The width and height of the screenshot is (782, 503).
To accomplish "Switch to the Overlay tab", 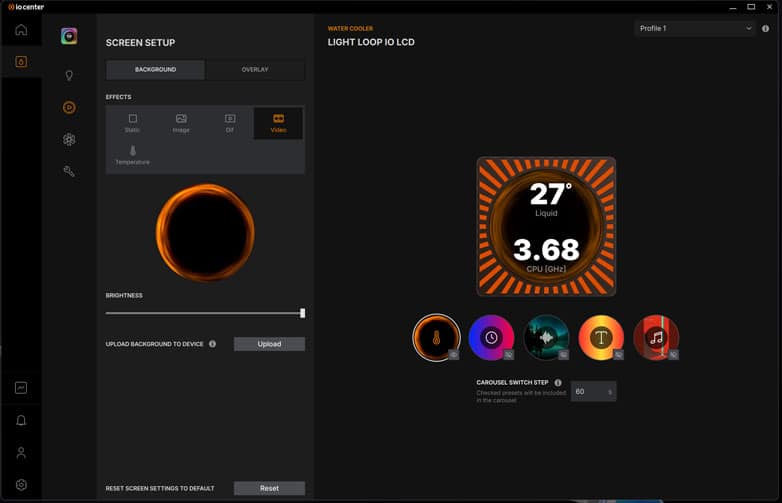I will (x=254, y=70).
